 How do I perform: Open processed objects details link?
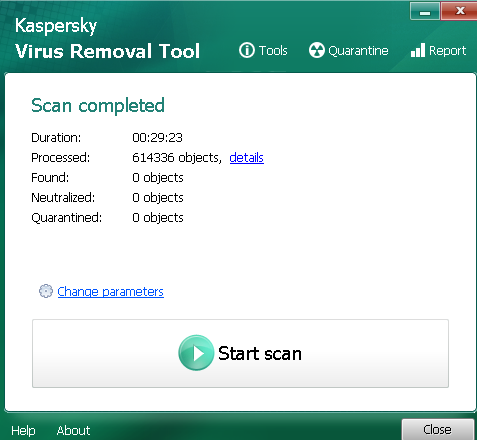246,157
